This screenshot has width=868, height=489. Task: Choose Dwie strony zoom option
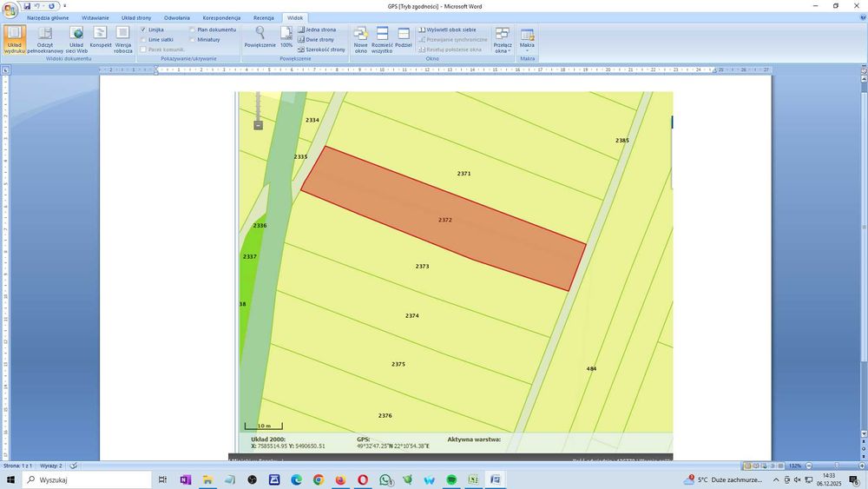[x=316, y=40]
